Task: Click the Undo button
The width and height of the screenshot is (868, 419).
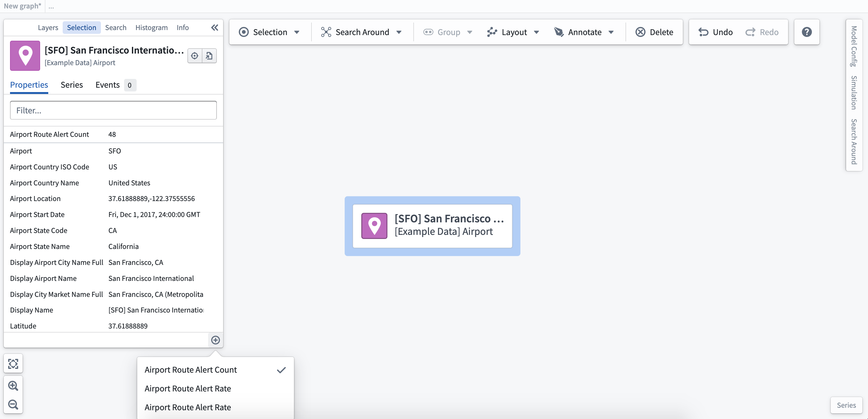Action: pyautogui.click(x=715, y=32)
